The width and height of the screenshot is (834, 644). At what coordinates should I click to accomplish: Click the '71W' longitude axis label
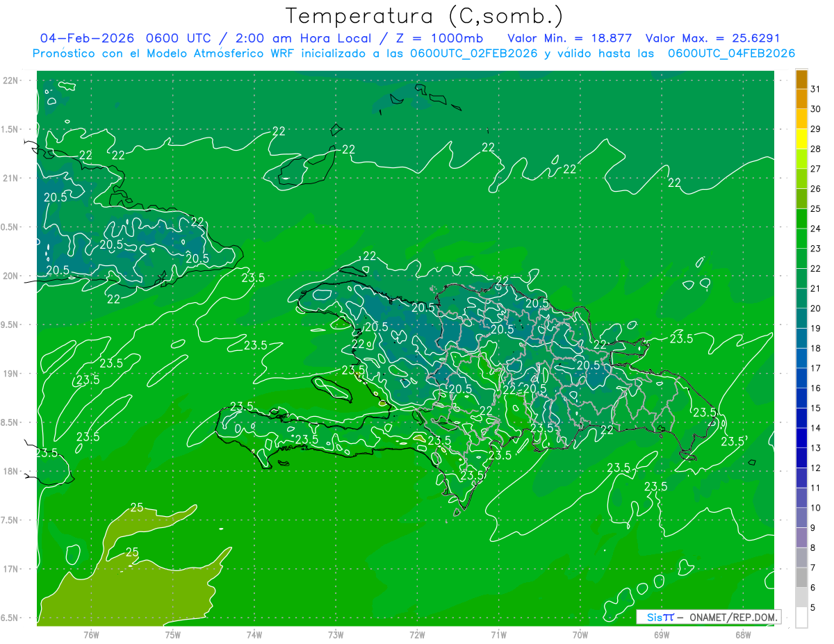coord(498,635)
